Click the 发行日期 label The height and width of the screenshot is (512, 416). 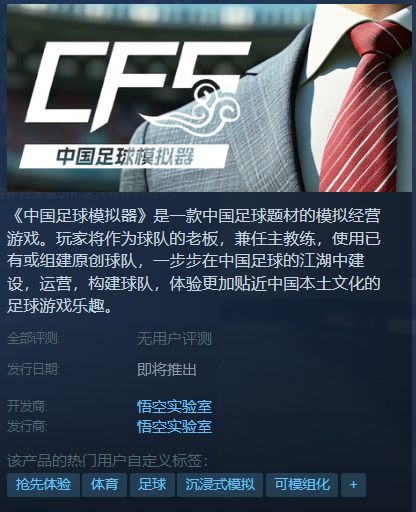coord(33,370)
